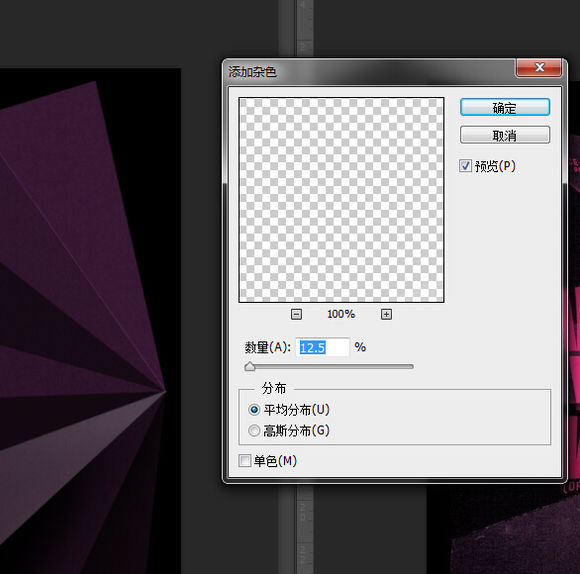
Task: Click the 100% zoom level label
Action: [341, 314]
